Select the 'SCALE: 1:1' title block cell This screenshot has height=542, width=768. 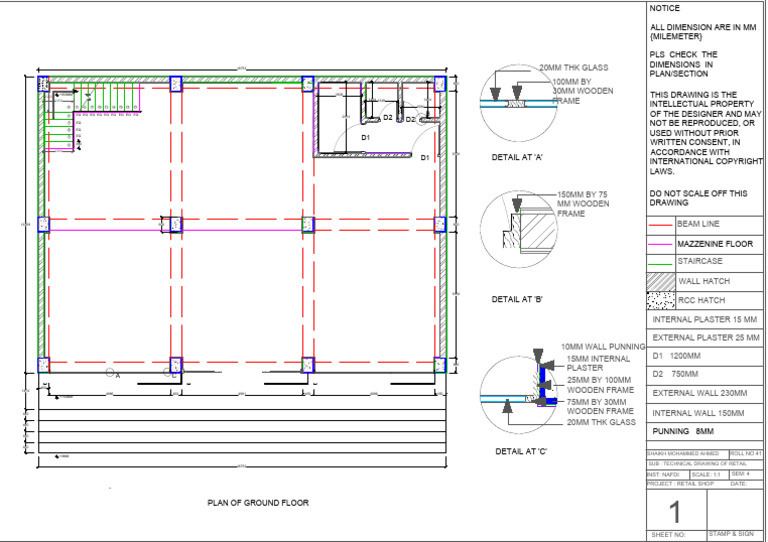pyautogui.click(x=708, y=474)
